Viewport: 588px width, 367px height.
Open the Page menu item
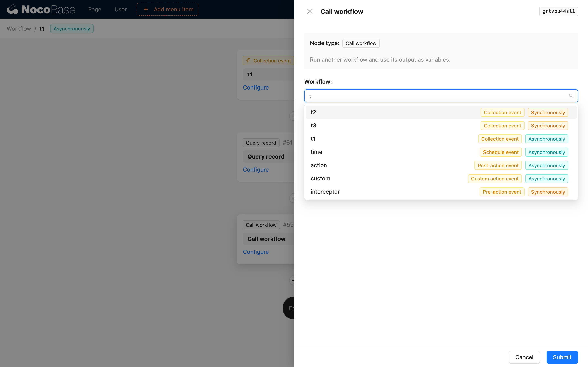pos(95,9)
